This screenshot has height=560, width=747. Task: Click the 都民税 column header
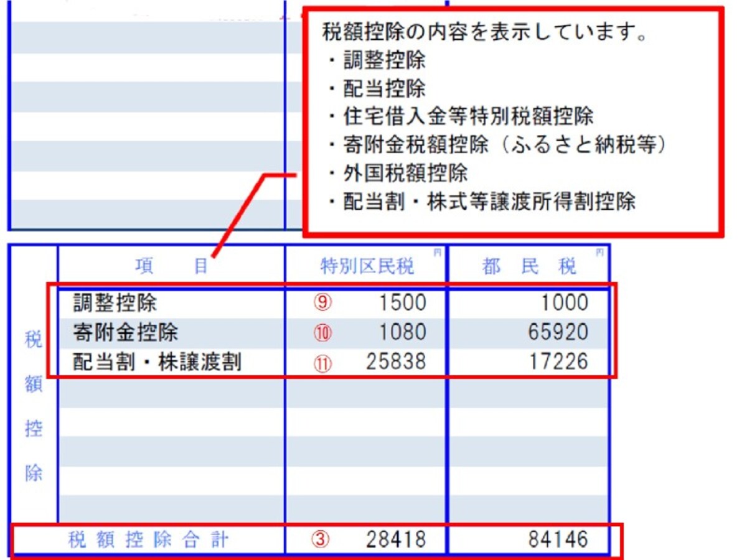[x=529, y=266]
